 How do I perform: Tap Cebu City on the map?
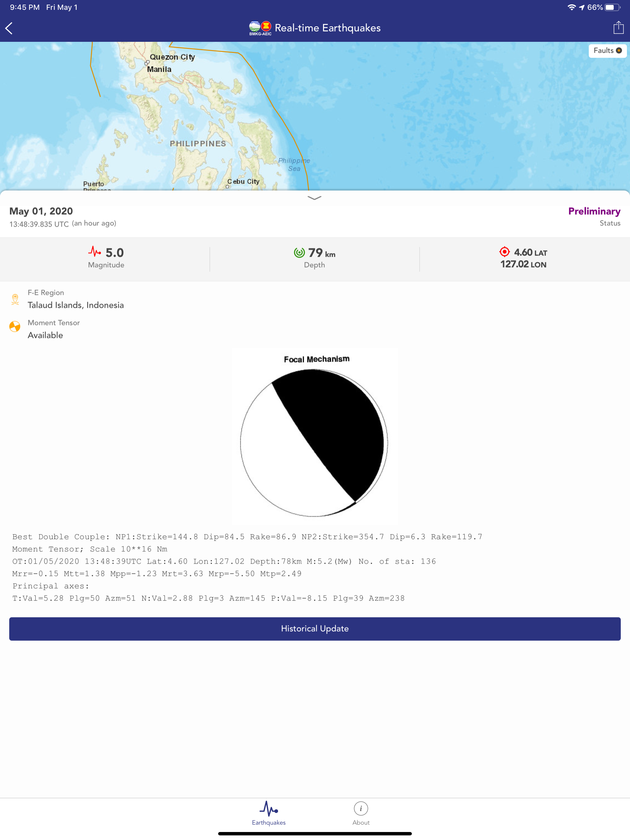click(243, 181)
